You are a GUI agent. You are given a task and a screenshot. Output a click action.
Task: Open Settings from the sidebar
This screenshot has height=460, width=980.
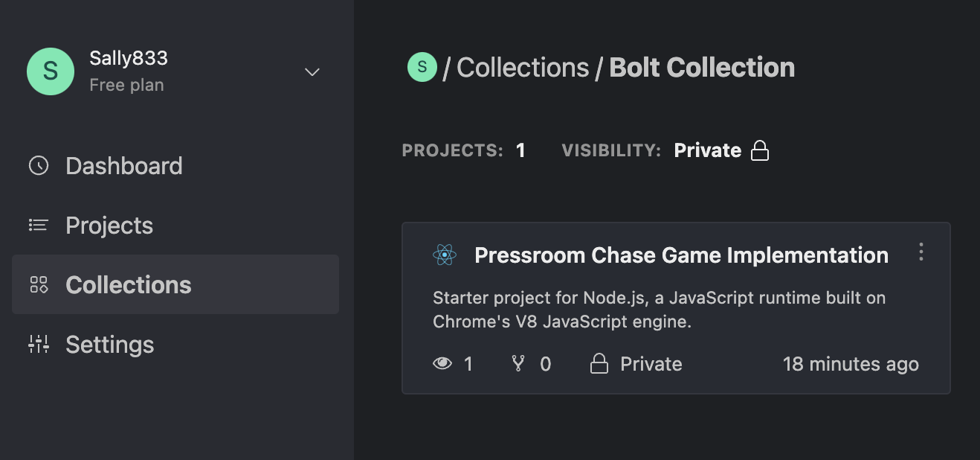109,344
